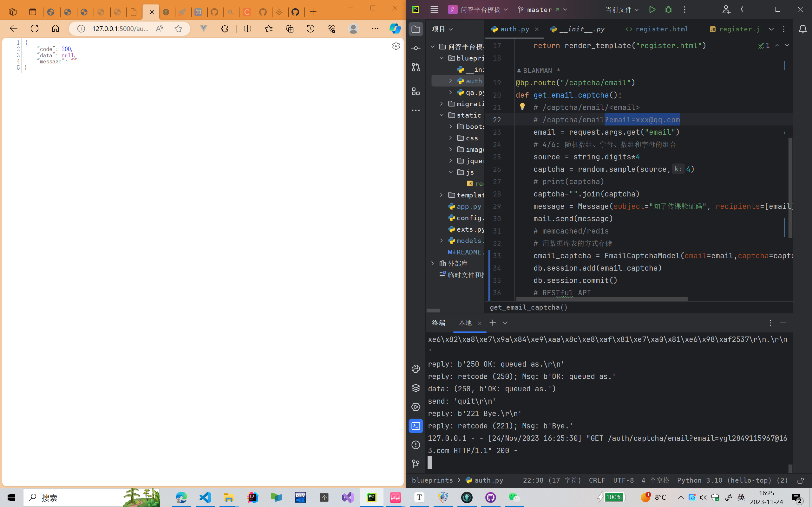This screenshot has width=812, height=507.
Task: Click the PyCharm notifications bell icon
Action: point(802,29)
